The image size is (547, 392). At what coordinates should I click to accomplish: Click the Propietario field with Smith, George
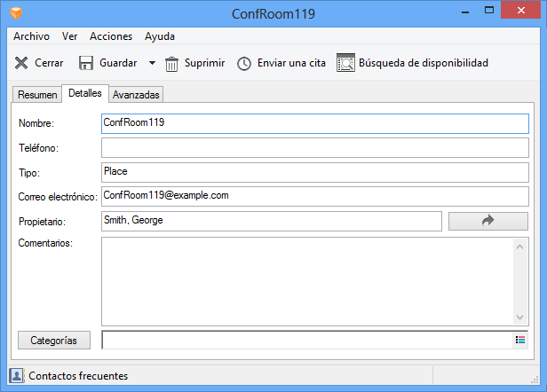click(272, 221)
